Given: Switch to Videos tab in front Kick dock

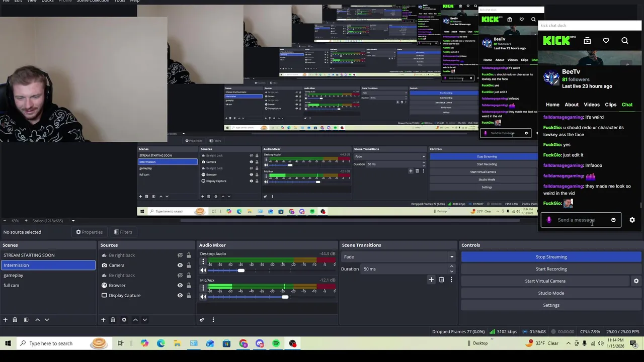Looking at the screenshot, I should (x=592, y=105).
